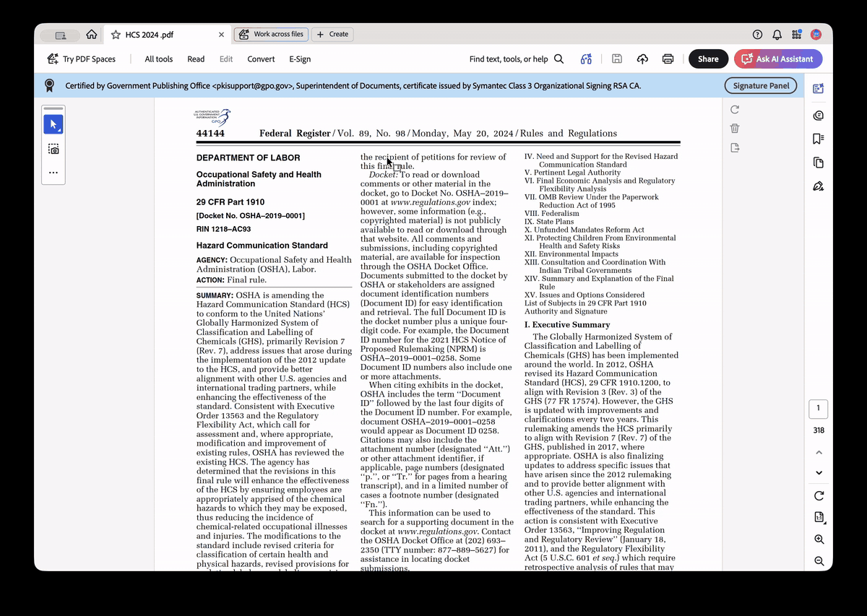Click the Share button

(x=708, y=59)
